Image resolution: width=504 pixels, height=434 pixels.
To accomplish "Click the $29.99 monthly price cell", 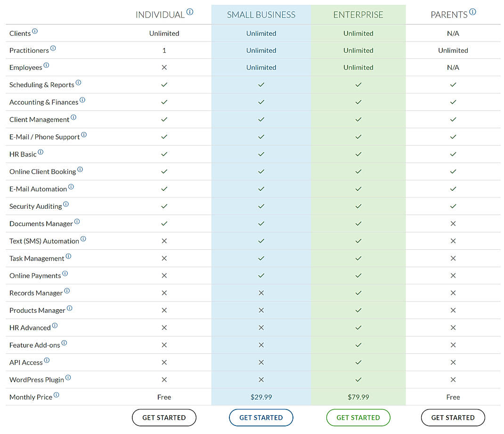I will pos(261,397).
